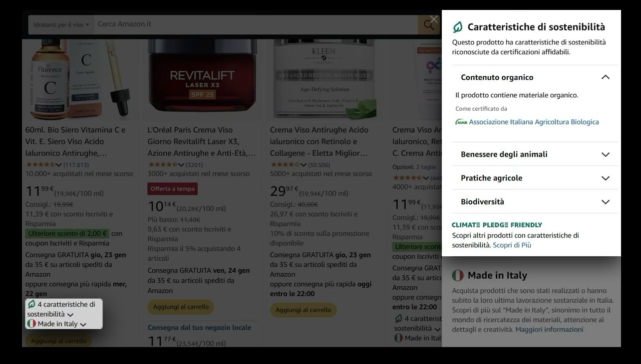Viewport: 641px width, 364px height.
Task: Expand the Pratiche agricole section
Action: point(605,178)
